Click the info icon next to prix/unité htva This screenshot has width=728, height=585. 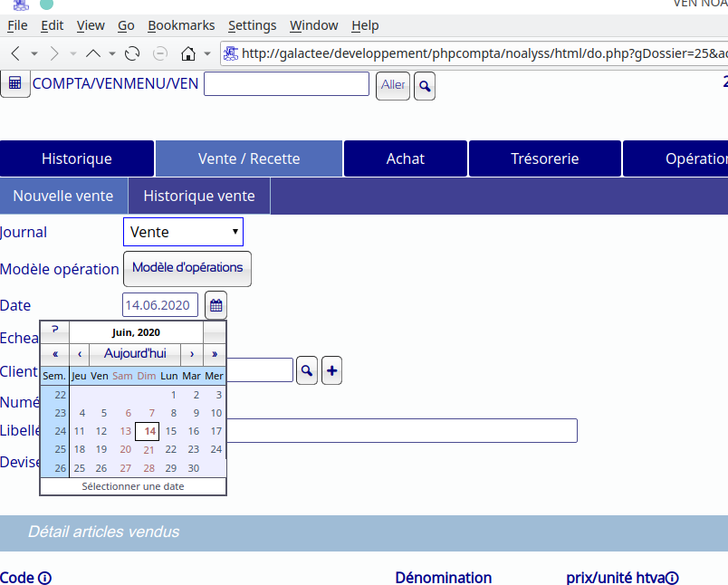673,578
